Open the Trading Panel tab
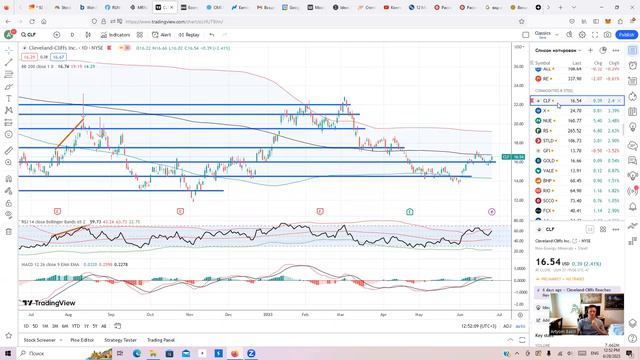 (x=160, y=340)
